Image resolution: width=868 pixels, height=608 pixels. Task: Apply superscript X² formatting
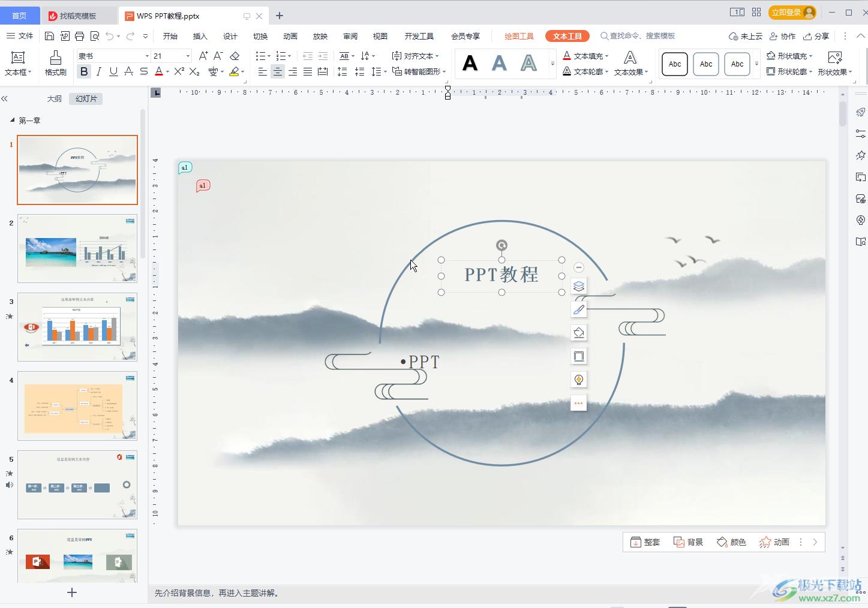point(179,71)
